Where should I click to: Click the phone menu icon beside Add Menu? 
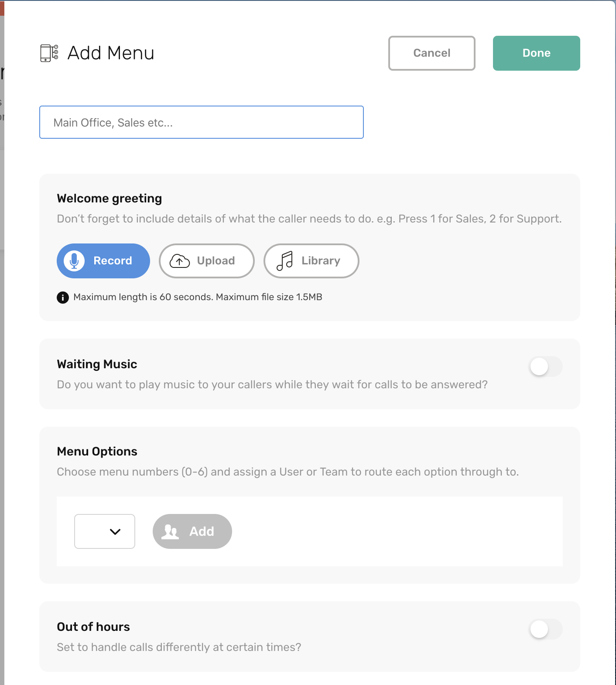pos(49,52)
